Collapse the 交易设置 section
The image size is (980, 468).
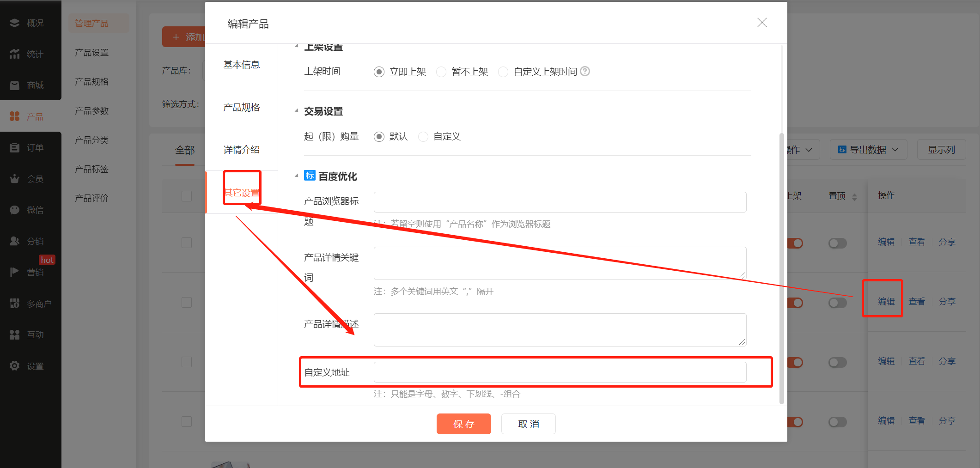coord(297,111)
